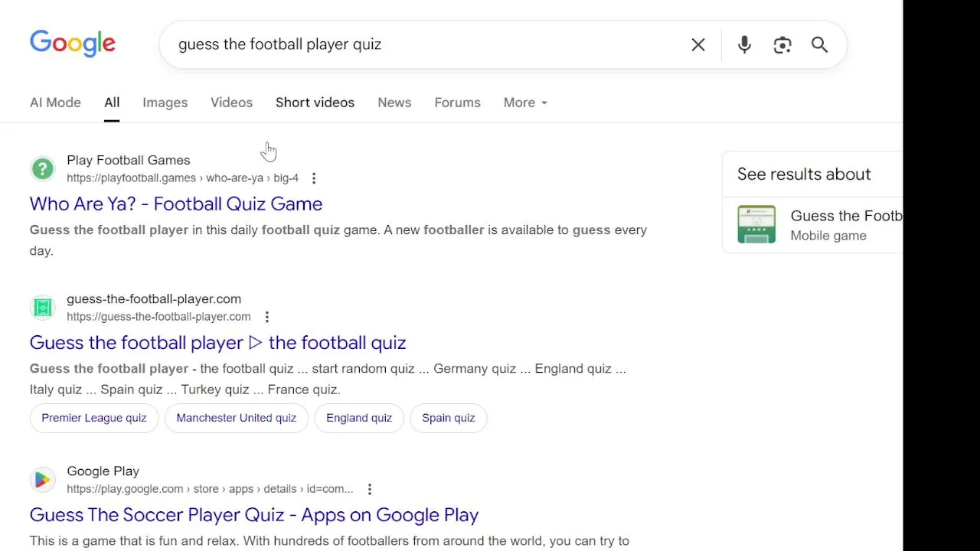Click the guess-the-football-player.com favicon
Screen dimensions: 980x551
(x=43, y=308)
